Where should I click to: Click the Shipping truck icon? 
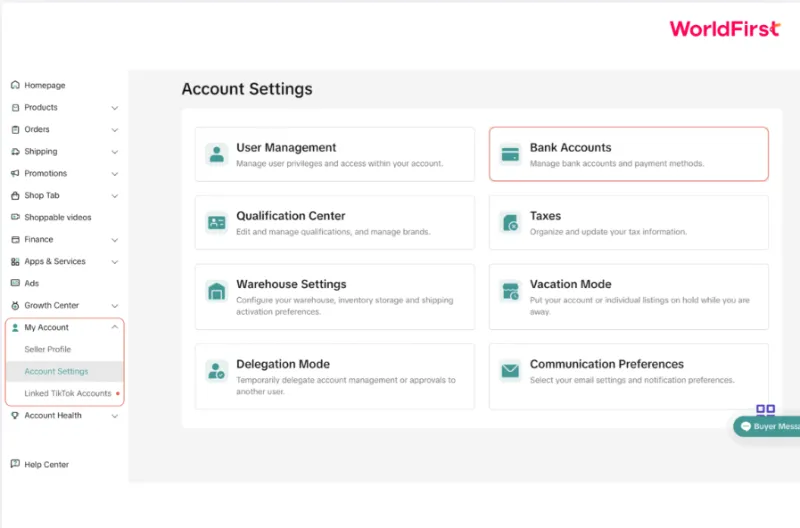point(15,152)
